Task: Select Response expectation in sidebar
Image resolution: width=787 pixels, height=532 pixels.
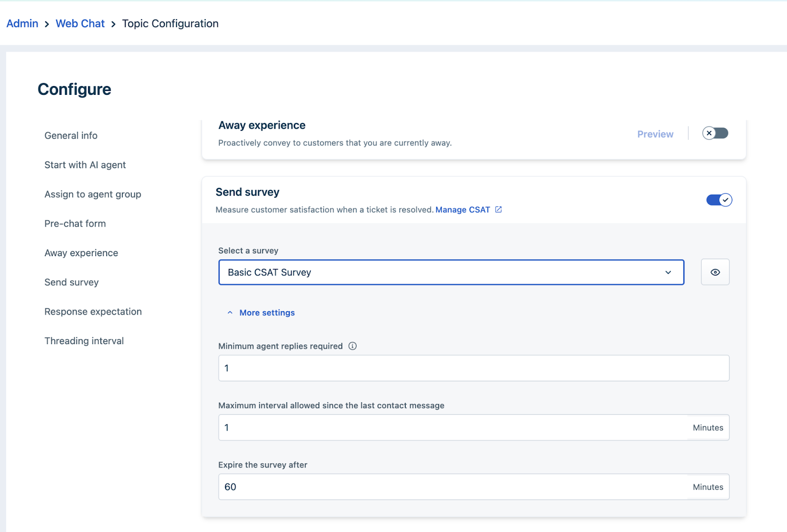Action: coord(93,312)
